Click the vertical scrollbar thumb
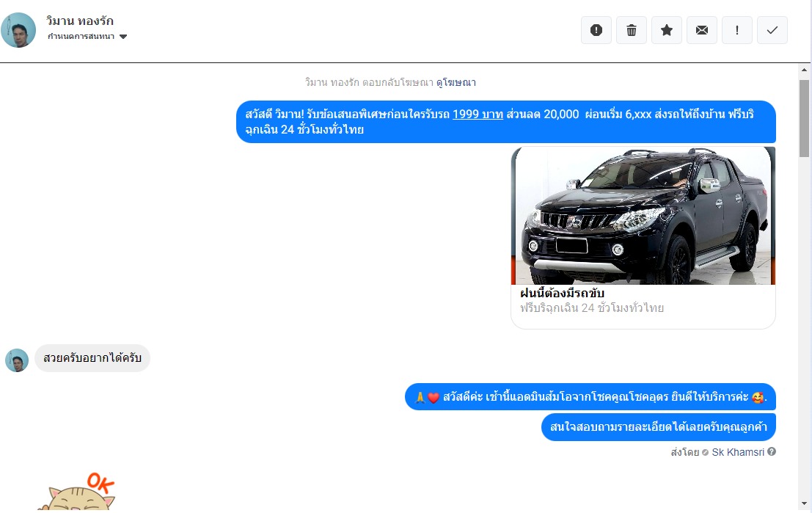Screen dimensions: 812x513 [x=804, y=118]
